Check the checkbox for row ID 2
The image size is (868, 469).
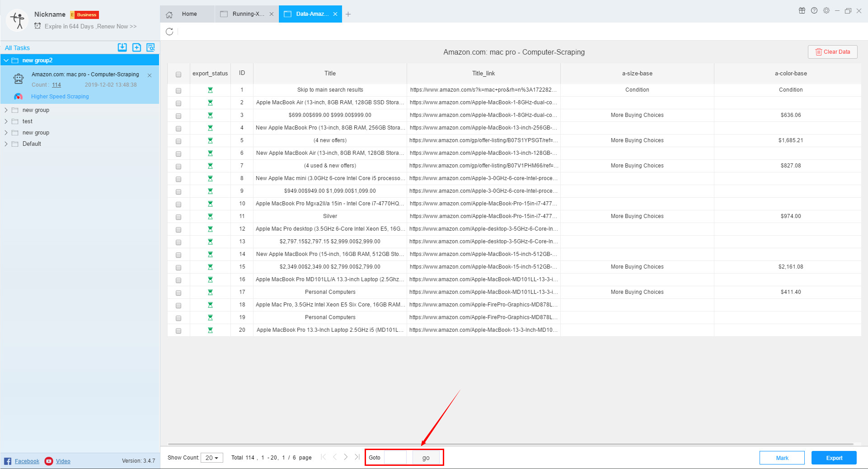pos(178,103)
